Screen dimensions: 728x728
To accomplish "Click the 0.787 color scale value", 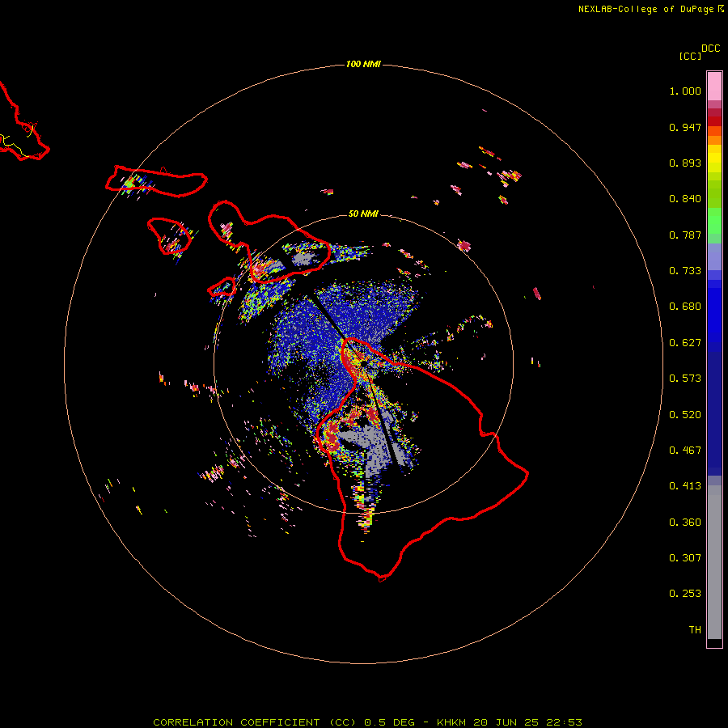I will pos(685,235).
